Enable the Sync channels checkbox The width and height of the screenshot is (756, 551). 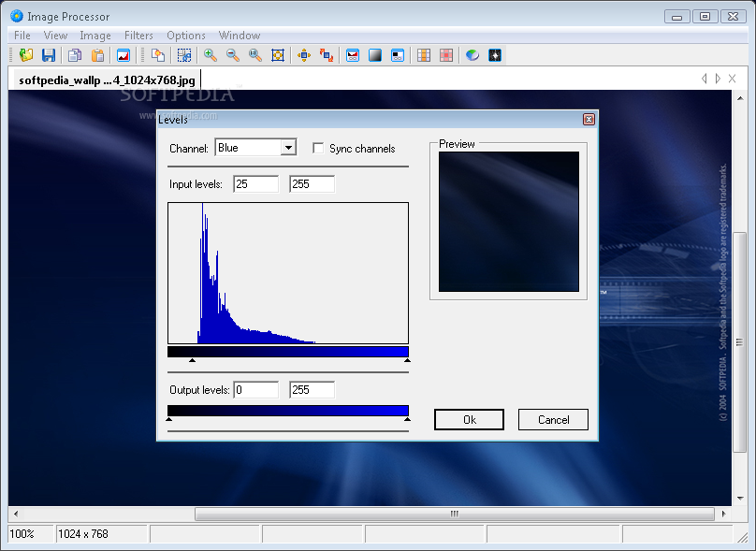tap(318, 148)
